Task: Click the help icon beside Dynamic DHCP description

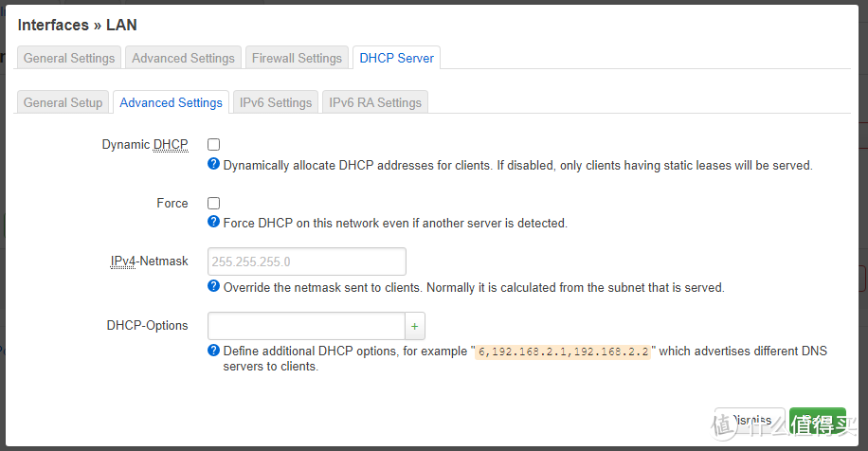Action: click(x=213, y=165)
